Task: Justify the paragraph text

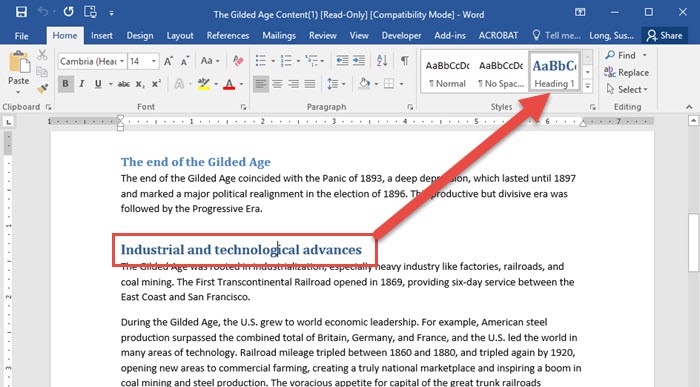Action: (x=310, y=84)
